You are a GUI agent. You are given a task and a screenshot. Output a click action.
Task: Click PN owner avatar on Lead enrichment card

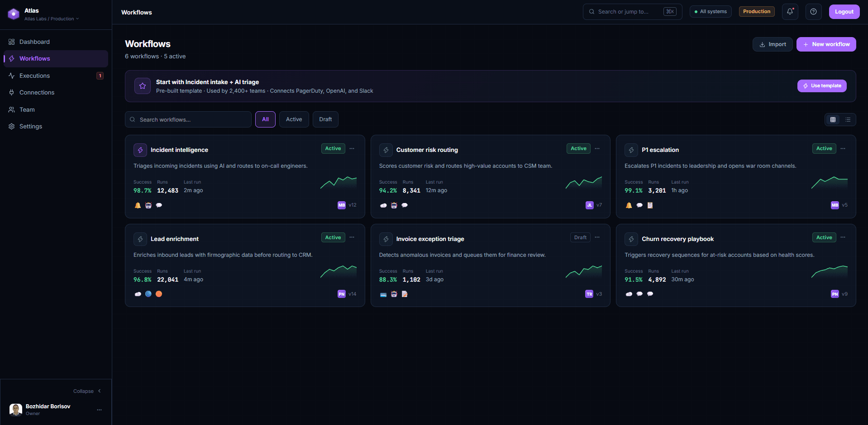[342, 294]
